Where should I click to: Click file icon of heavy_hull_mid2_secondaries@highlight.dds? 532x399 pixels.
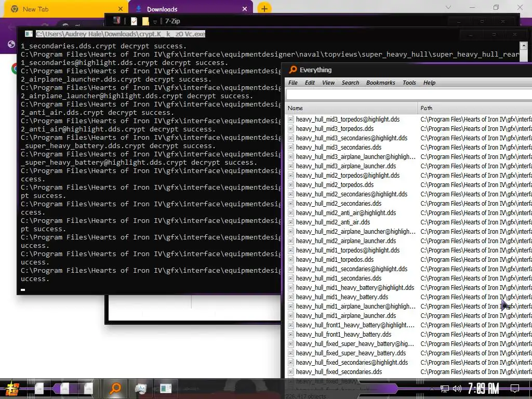(291, 194)
